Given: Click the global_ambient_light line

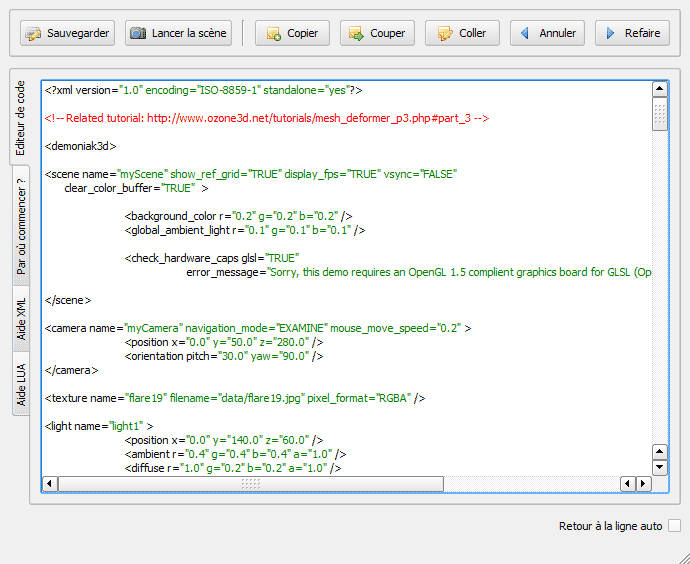Looking at the screenshot, I should 245,230.
